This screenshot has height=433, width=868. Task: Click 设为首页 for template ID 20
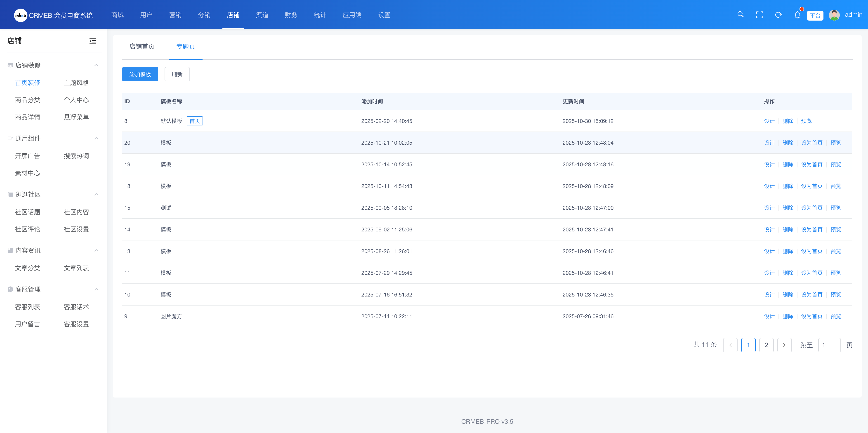[811, 143]
